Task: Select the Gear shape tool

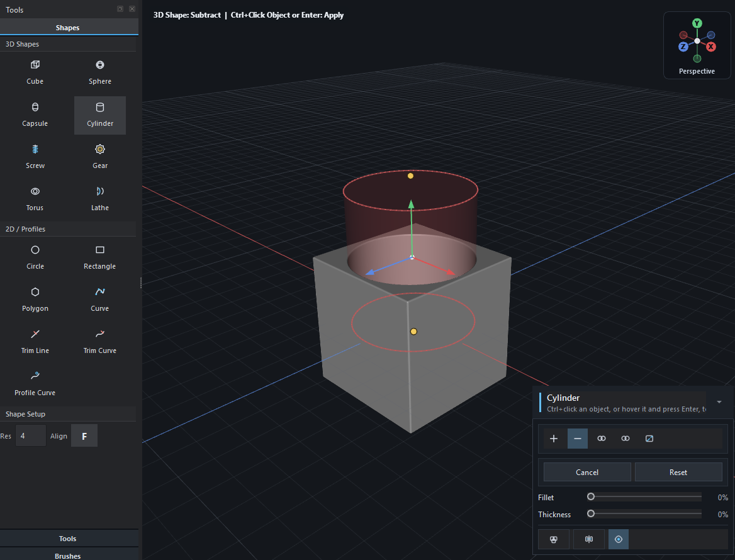Action: (x=100, y=157)
